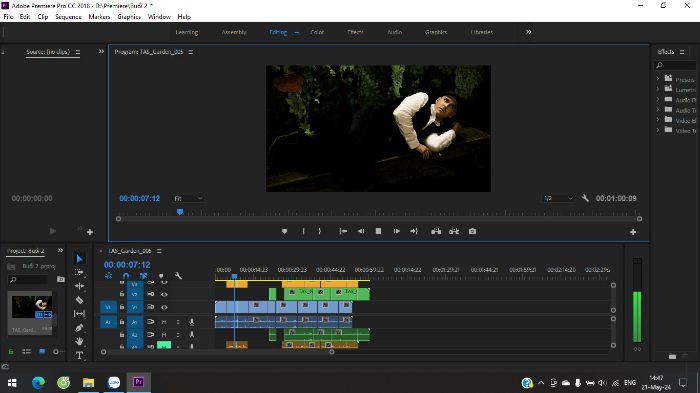Step back one frame
The width and height of the screenshot is (700, 393).
[x=361, y=231]
